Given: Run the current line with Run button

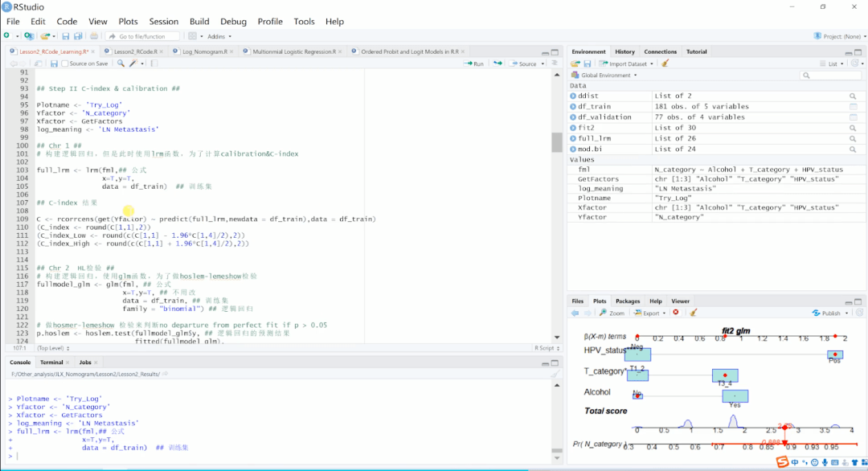Looking at the screenshot, I should [x=474, y=63].
